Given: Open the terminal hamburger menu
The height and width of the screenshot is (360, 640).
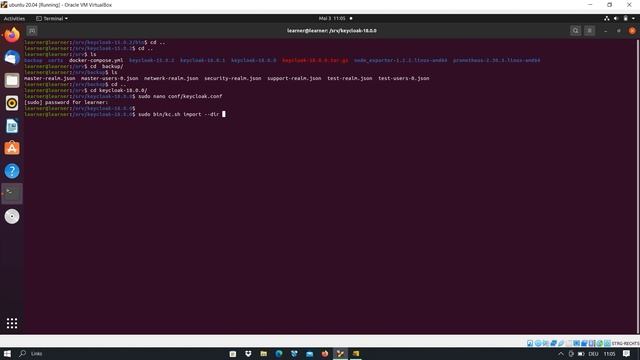Looking at the screenshot, I should 589,31.
